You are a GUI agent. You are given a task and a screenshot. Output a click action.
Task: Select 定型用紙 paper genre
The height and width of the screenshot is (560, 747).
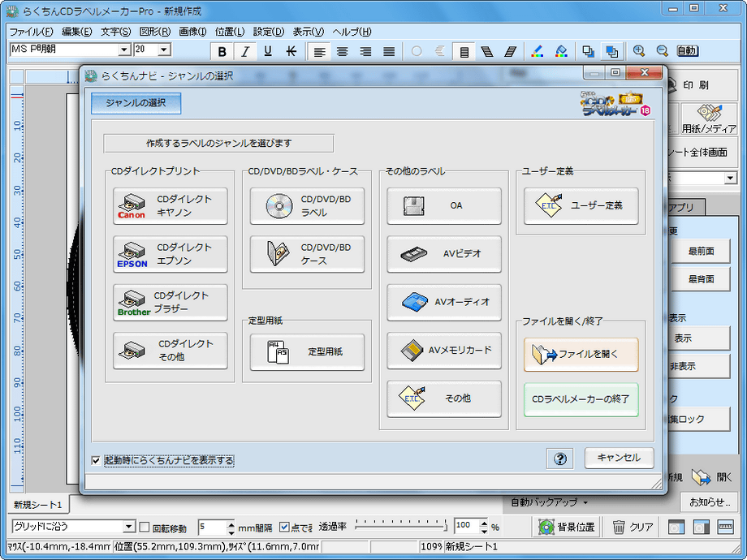coord(307,352)
